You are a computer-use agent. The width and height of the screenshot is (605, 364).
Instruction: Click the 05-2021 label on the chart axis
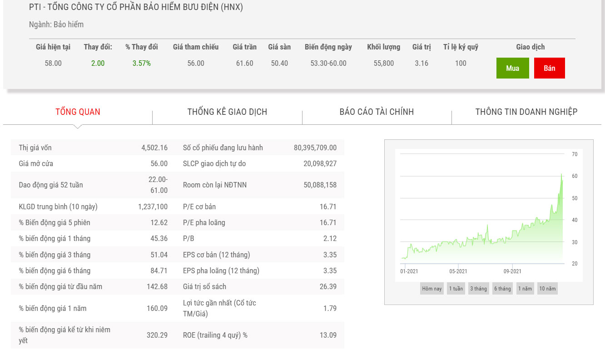coord(458,271)
